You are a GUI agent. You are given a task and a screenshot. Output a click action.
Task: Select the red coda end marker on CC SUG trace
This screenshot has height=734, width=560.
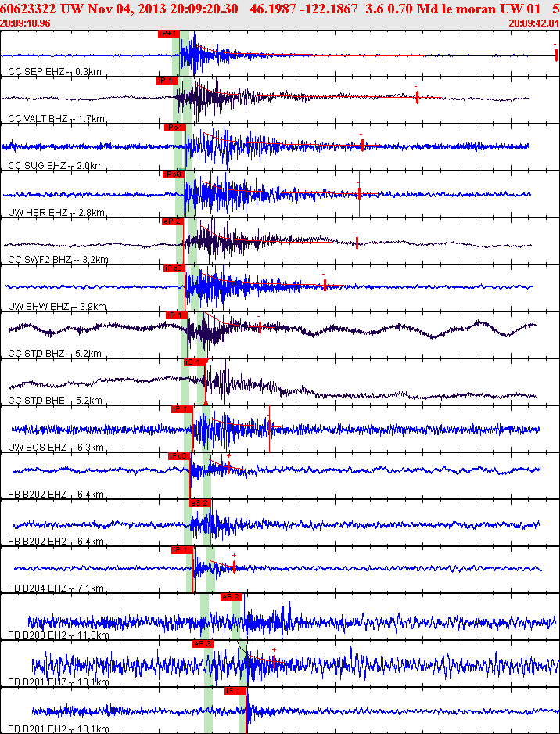362,145
